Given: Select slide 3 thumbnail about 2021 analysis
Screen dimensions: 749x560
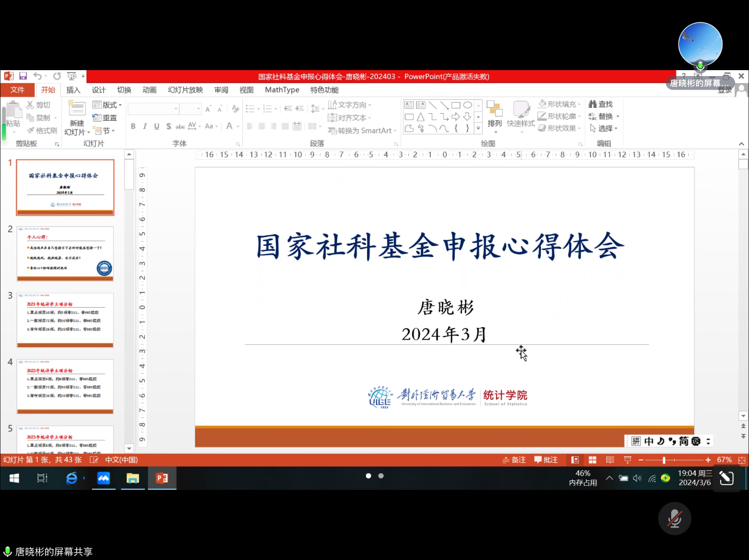Looking at the screenshot, I should (x=65, y=320).
